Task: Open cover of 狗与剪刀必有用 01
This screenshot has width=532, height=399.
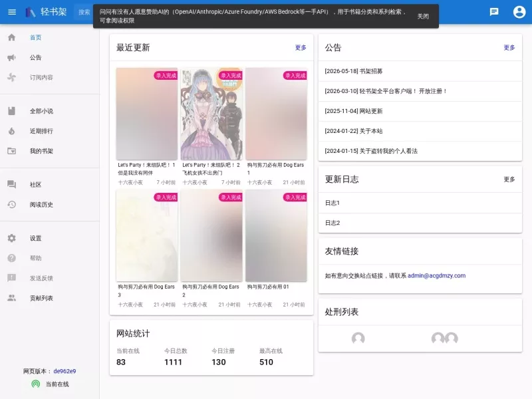Action: pos(276,235)
